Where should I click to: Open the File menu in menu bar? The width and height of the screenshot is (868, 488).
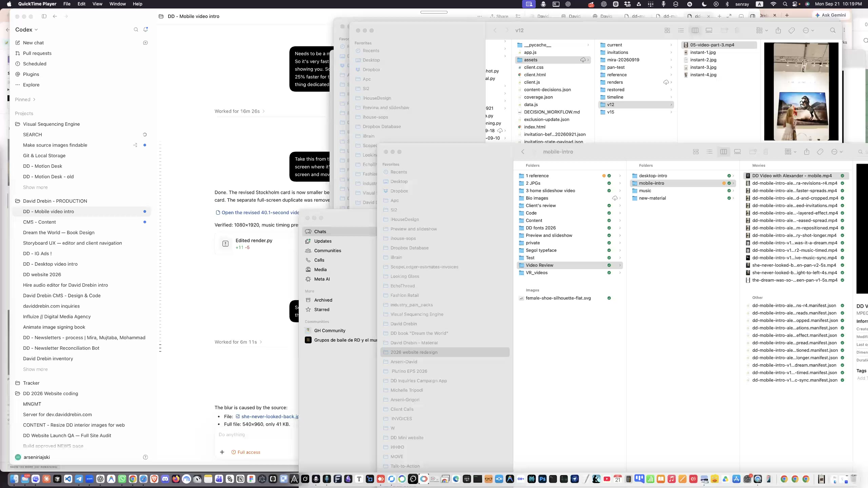pyautogui.click(x=67, y=4)
